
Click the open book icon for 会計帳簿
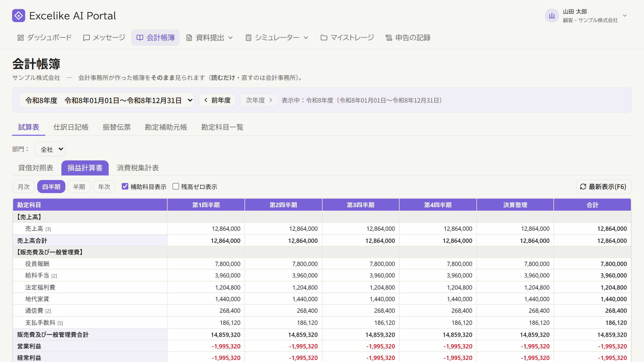(140, 38)
